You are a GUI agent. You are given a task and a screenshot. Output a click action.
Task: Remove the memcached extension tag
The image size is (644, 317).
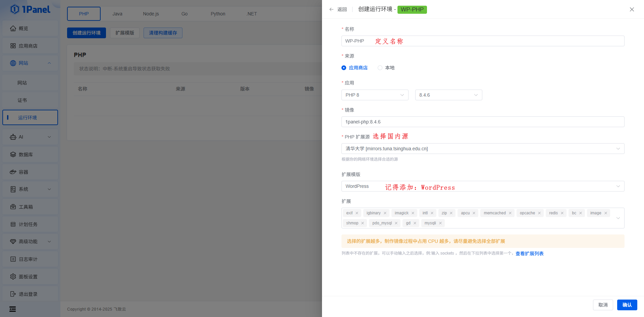point(510,213)
